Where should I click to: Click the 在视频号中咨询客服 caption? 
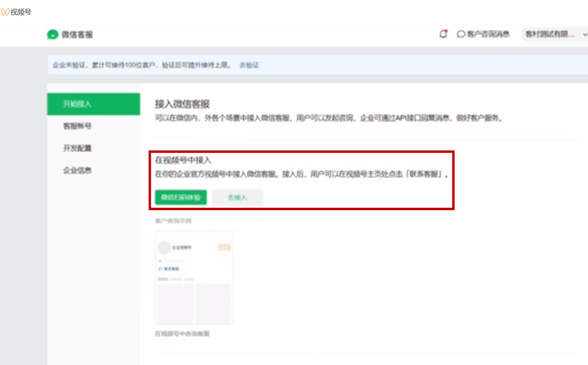pos(182,333)
